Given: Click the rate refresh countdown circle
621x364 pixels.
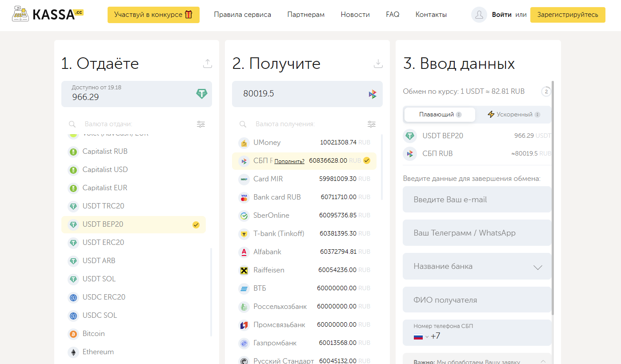Looking at the screenshot, I should [x=546, y=92].
